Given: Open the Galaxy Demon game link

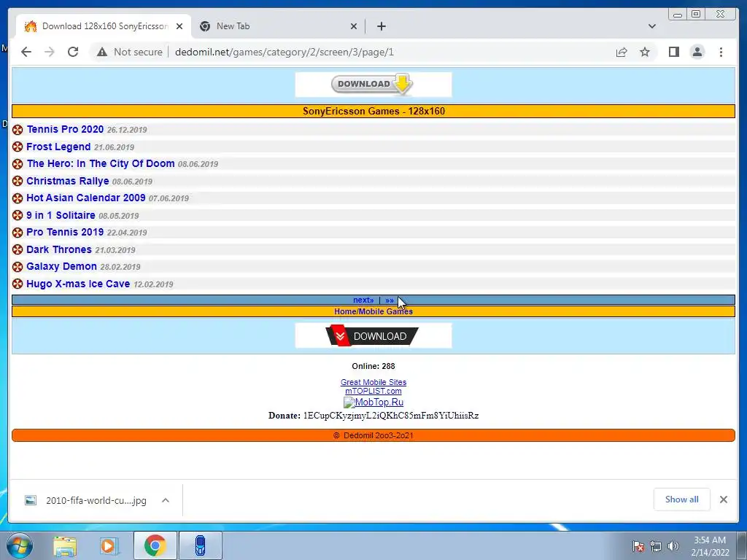Looking at the screenshot, I should (x=61, y=267).
